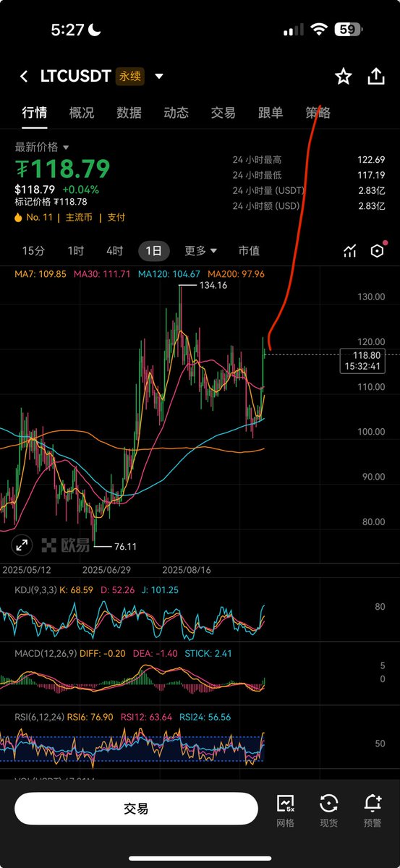
Task: Tap the 永续 perpetual badge
Action: point(130,77)
